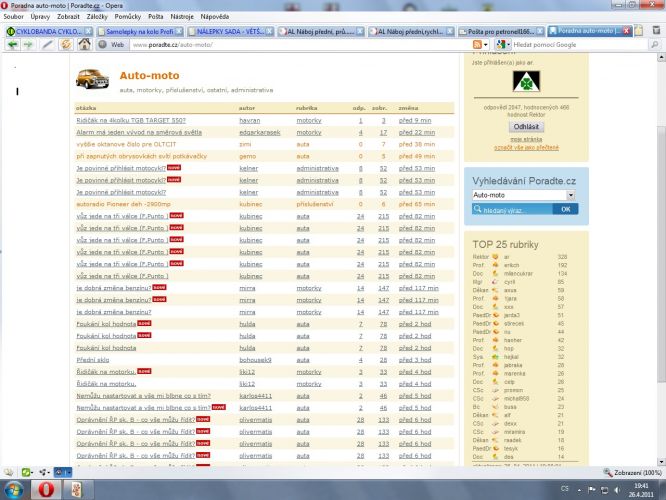This screenshot has height=500, width=666.
Task: Click the new tab icon beside tabs
Action: point(638,31)
